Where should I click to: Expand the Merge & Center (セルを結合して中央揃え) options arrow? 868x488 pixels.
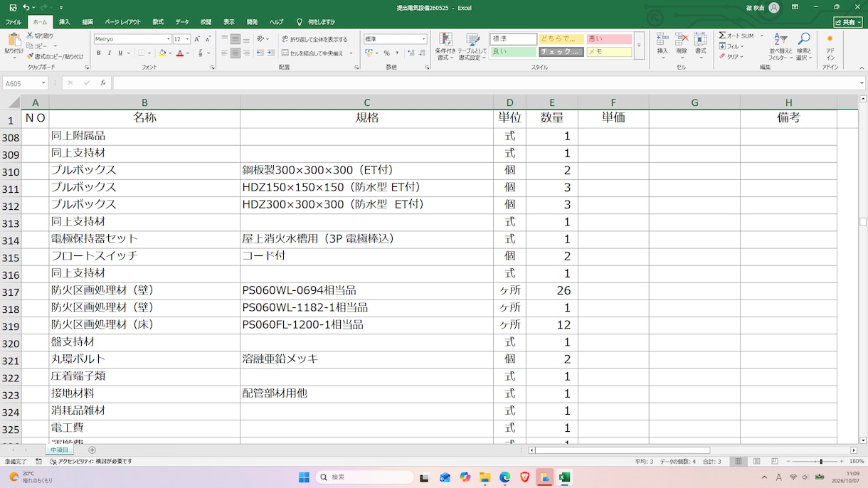tap(350, 53)
